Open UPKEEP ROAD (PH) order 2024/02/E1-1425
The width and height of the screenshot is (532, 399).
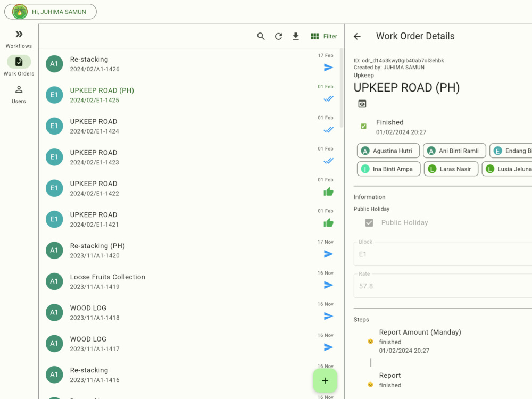(190, 95)
